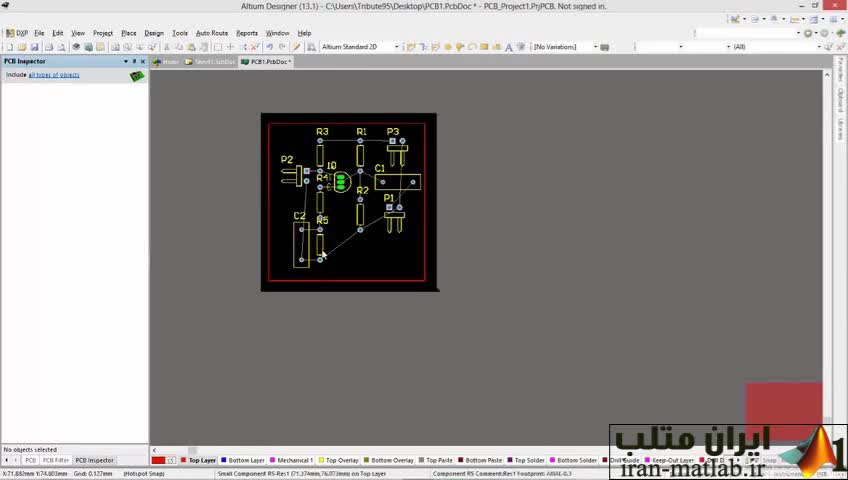Pin the PCB Inspector panel

pos(134,62)
